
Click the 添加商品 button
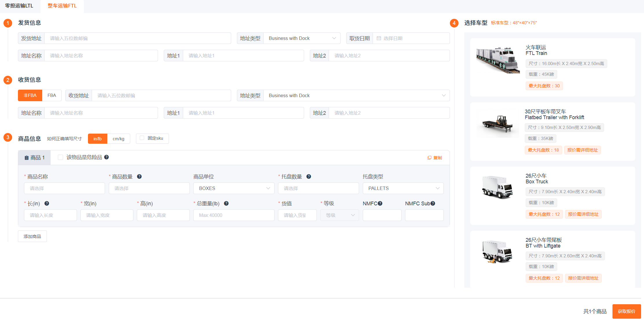tap(32, 236)
